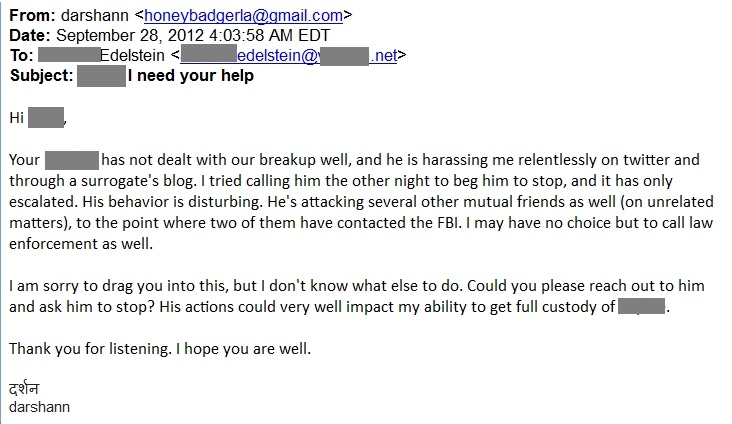Click the Edelstein surname in To line
Screen dimensions: 732x424
tap(132, 56)
